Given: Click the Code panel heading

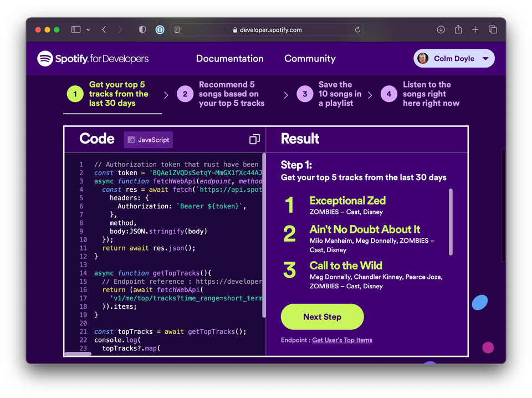Looking at the screenshot, I should point(96,139).
